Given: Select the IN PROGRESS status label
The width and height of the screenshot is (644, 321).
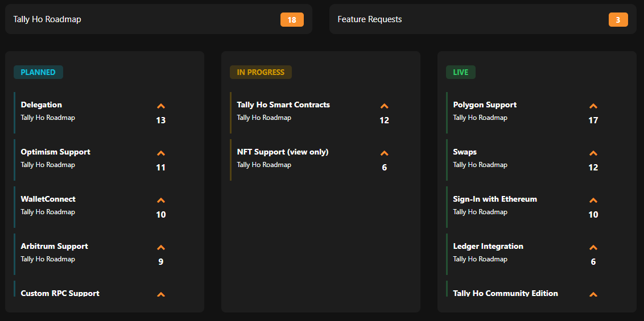Looking at the screenshot, I should click(261, 72).
